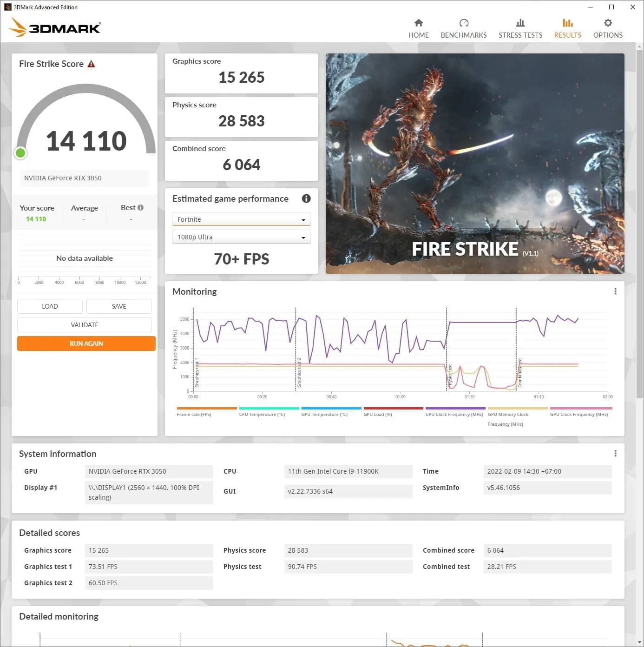Click the Physics score 28 583 card
644x647 pixels.
pos(241,117)
